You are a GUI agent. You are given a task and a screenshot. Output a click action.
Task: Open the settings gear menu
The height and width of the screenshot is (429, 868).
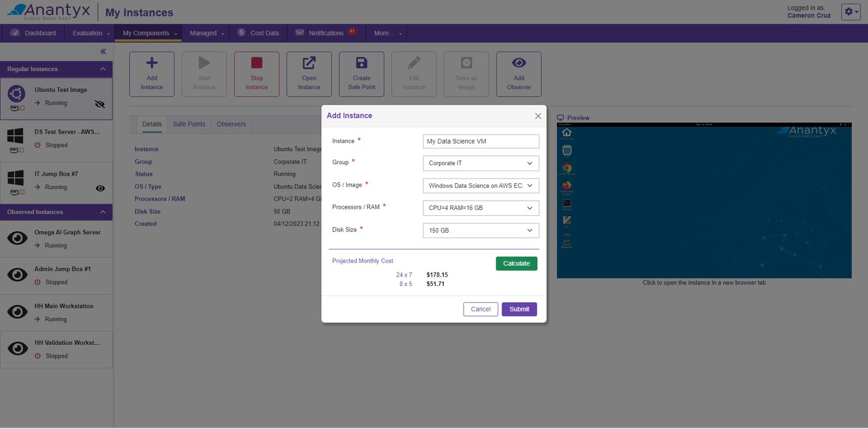[x=851, y=11]
